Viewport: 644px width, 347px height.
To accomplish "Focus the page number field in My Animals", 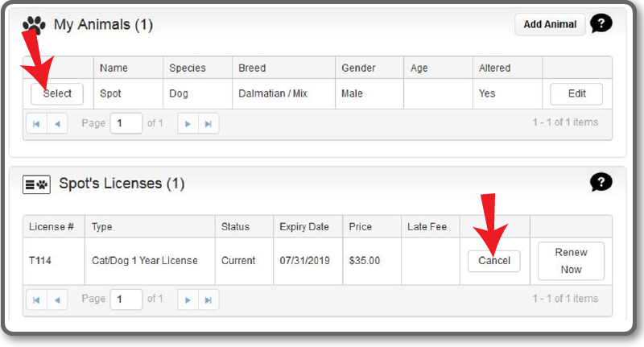I will [126, 123].
